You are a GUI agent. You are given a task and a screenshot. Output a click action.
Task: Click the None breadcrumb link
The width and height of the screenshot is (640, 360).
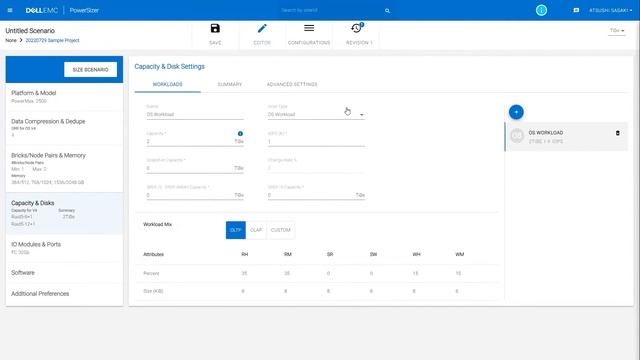pos(11,40)
